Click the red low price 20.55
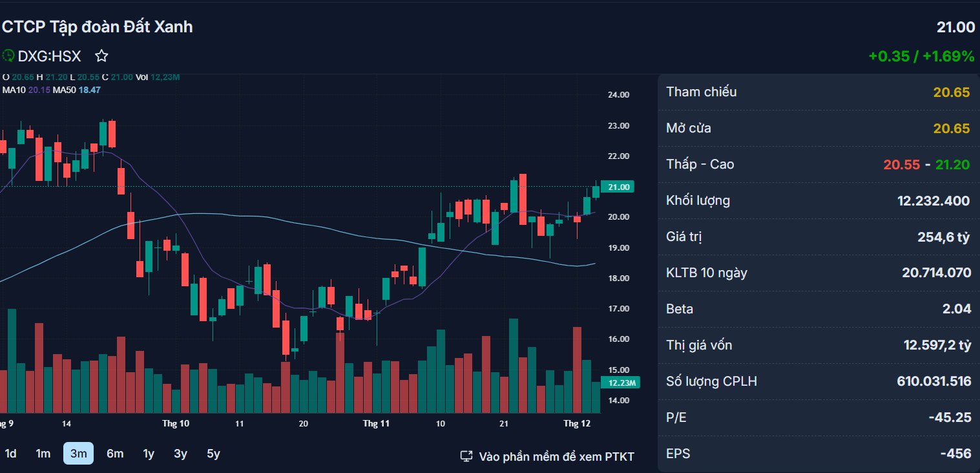 tap(902, 165)
